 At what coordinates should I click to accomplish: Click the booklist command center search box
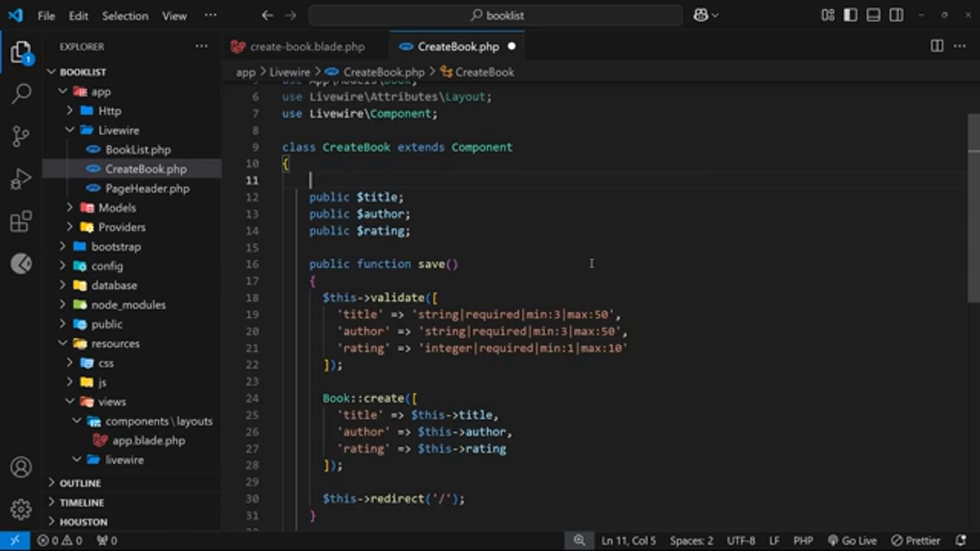495,15
